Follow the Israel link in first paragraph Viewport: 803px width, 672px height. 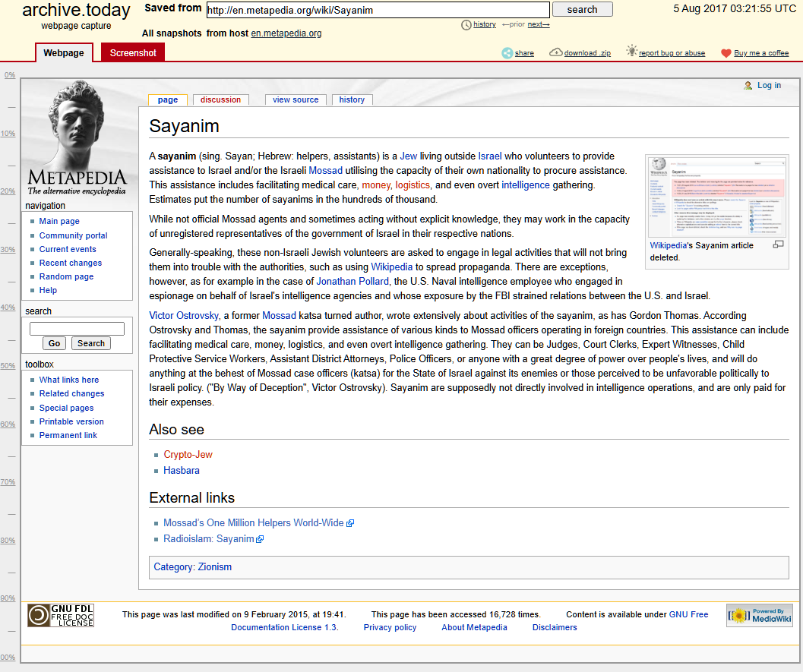(490, 156)
